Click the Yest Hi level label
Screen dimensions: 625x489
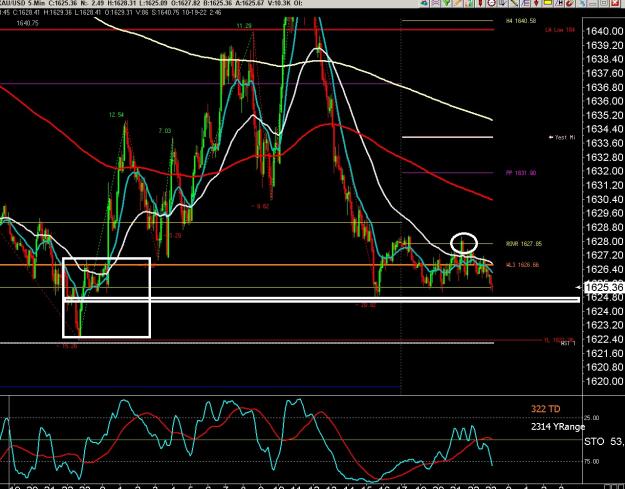[562, 137]
